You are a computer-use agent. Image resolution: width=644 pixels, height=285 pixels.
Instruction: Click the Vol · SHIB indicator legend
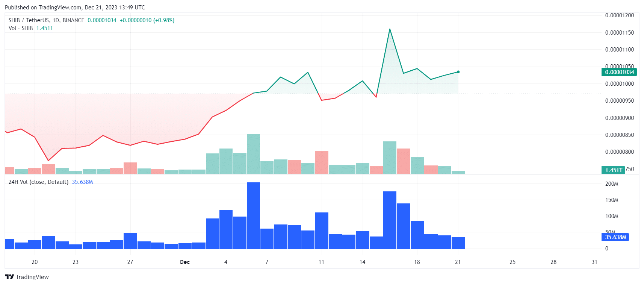21,28
